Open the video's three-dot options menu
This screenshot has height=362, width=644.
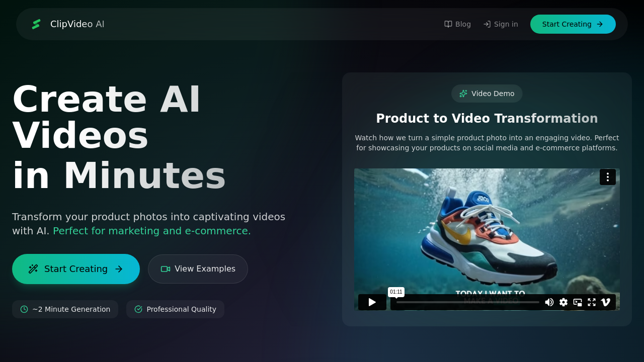coord(607,177)
